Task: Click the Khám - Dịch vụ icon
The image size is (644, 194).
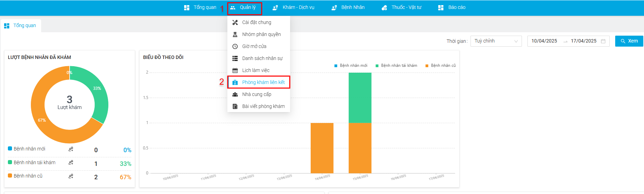Action: 275,8
